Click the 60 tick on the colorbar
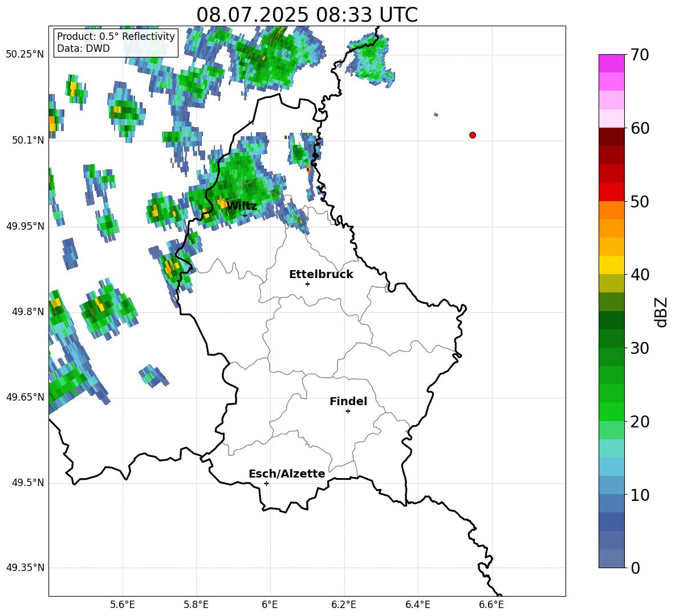 click(x=639, y=128)
